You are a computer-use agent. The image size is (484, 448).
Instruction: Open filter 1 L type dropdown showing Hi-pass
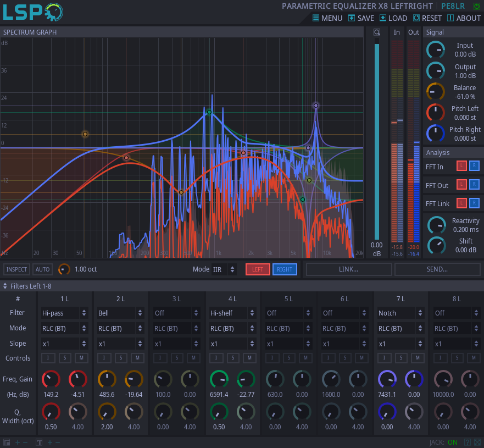64,313
